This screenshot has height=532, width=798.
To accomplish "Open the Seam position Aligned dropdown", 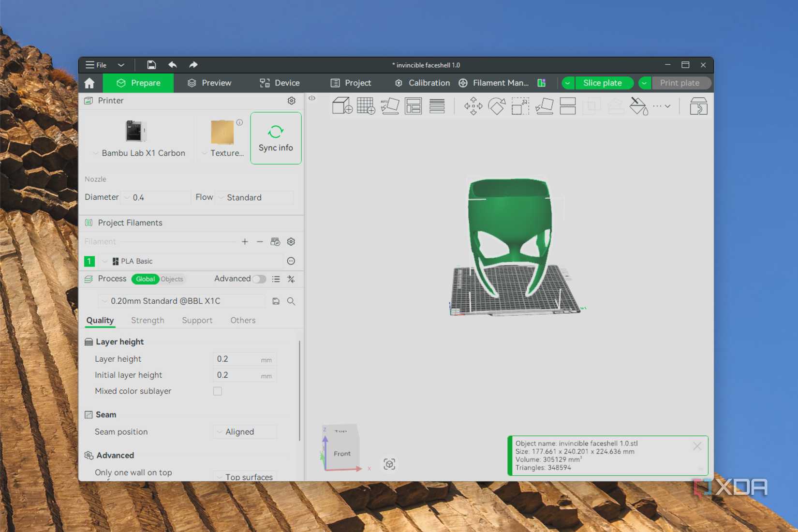I will coord(245,432).
